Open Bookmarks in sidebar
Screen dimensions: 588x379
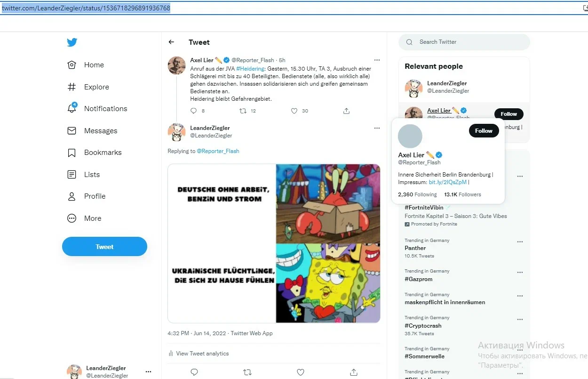(95, 153)
